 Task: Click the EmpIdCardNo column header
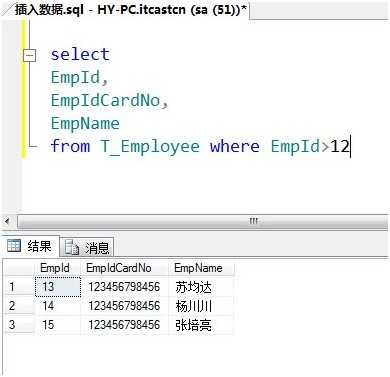(124, 268)
